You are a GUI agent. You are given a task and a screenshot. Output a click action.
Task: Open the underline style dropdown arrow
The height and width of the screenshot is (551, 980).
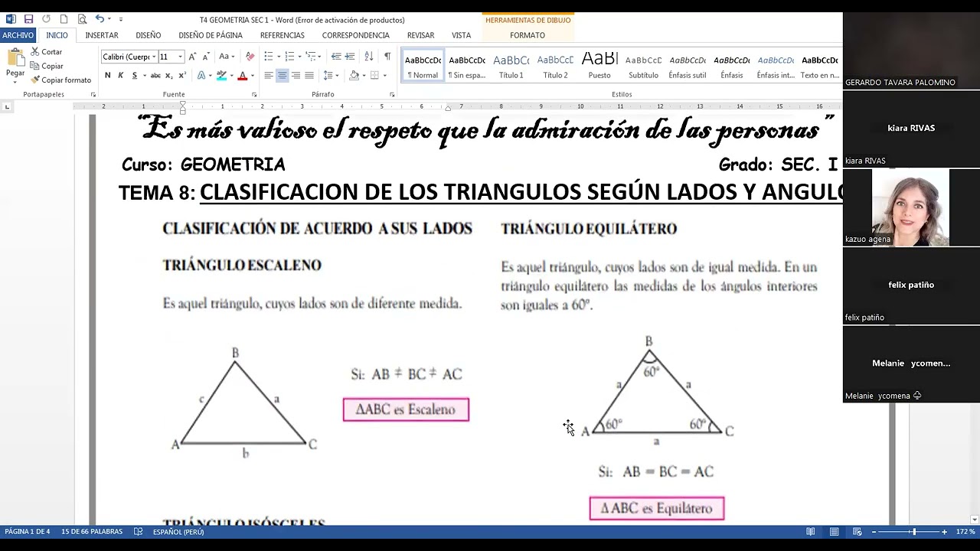tap(144, 75)
